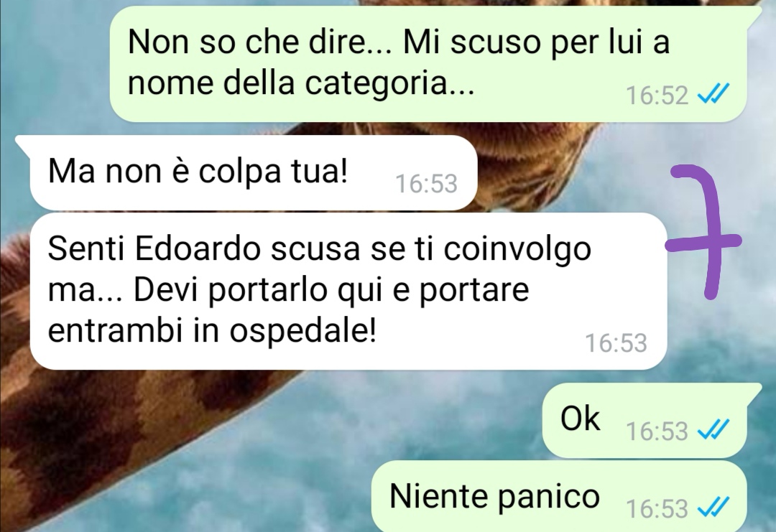Select the message starting 'Senti Edoardo scusa'
The image size is (776, 532).
point(348,291)
